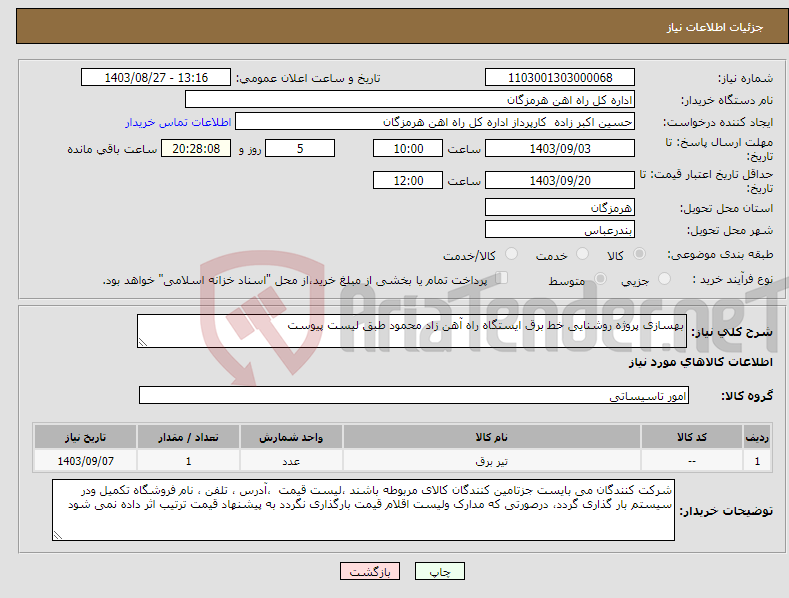Select the جزیی purchase type radio
This screenshot has width=789, height=598.
pos(664,278)
